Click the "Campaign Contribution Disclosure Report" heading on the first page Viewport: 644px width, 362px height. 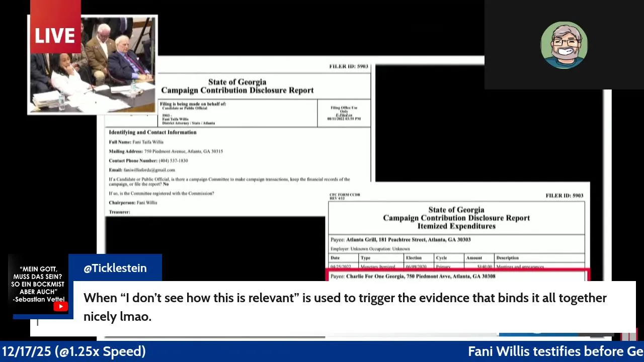(x=237, y=90)
